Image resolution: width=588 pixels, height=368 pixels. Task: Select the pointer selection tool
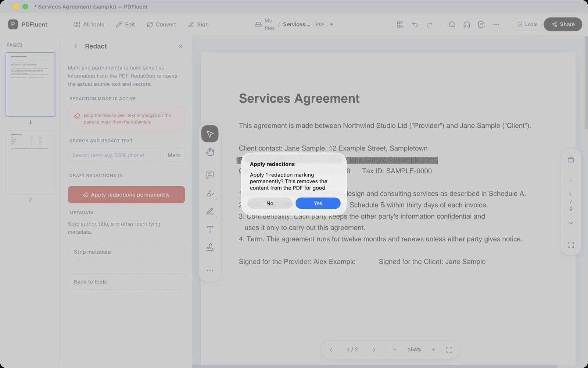210,134
